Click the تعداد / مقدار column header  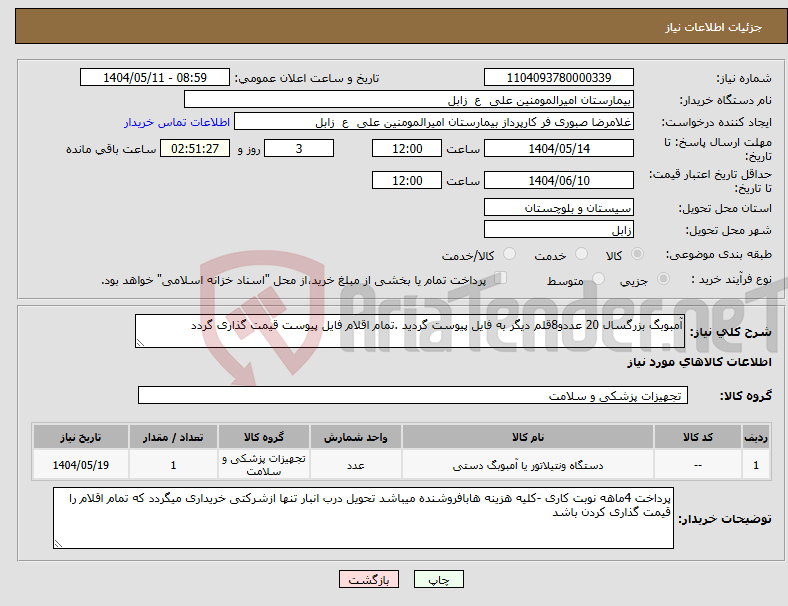pyautogui.click(x=173, y=437)
